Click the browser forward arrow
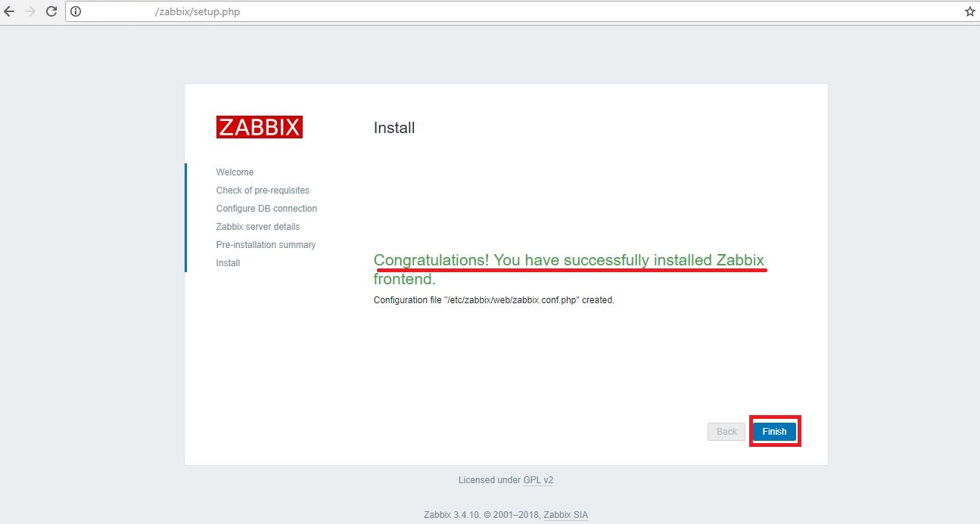The height and width of the screenshot is (524, 980). point(30,11)
